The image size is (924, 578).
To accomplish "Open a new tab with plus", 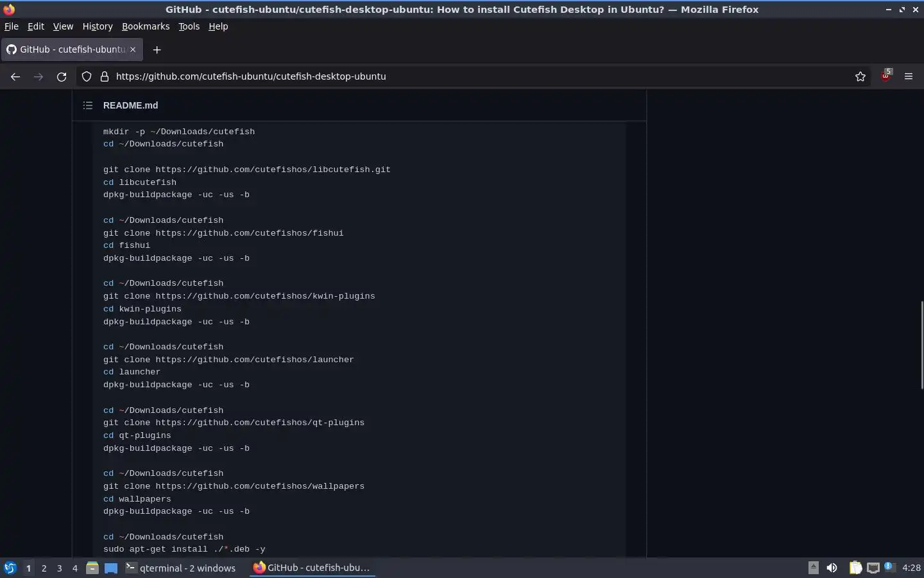I will [x=157, y=49].
